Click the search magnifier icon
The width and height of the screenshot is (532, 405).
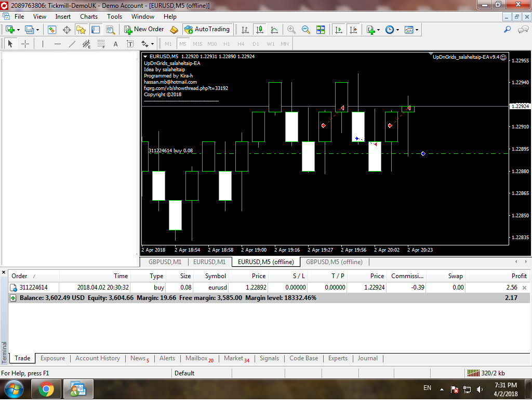tap(507, 30)
